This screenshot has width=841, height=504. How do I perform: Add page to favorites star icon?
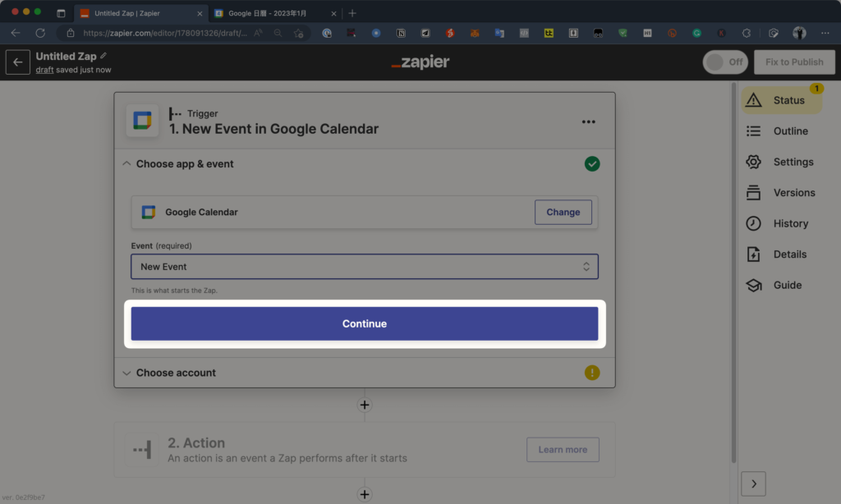click(x=299, y=33)
